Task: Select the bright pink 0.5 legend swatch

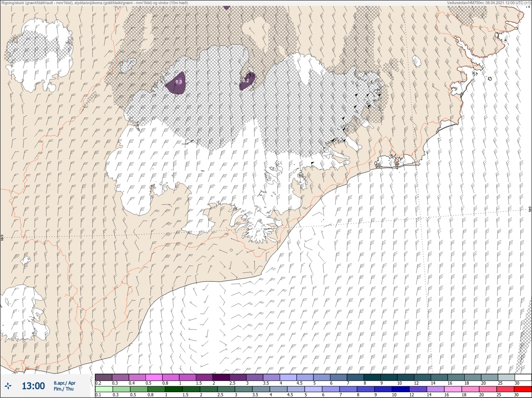Action: (153, 377)
